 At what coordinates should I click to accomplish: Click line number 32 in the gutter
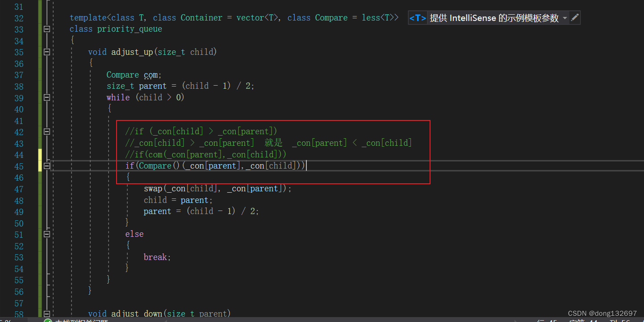pyautogui.click(x=19, y=18)
